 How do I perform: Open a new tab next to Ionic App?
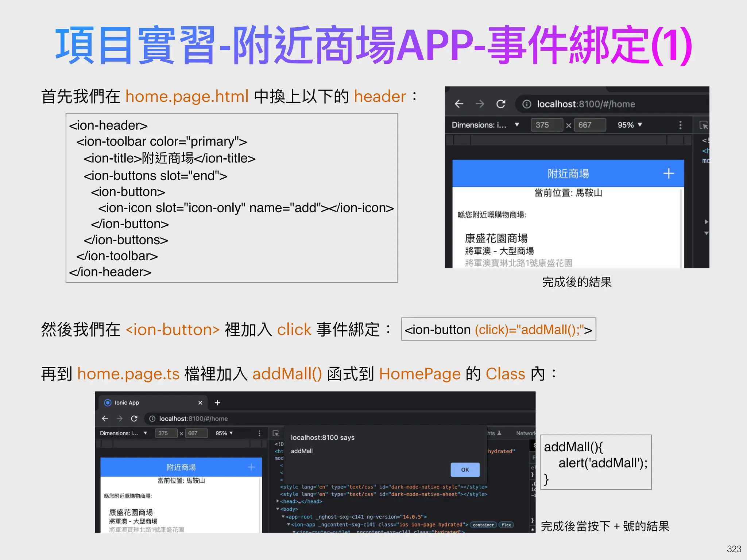click(x=217, y=402)
